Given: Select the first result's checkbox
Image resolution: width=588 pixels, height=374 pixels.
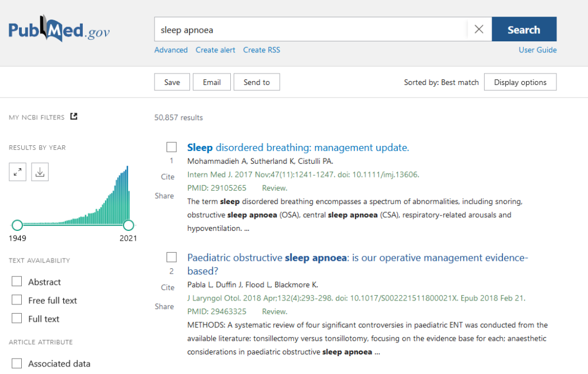Looking at the screenshot, I should [x=171, y=147].
